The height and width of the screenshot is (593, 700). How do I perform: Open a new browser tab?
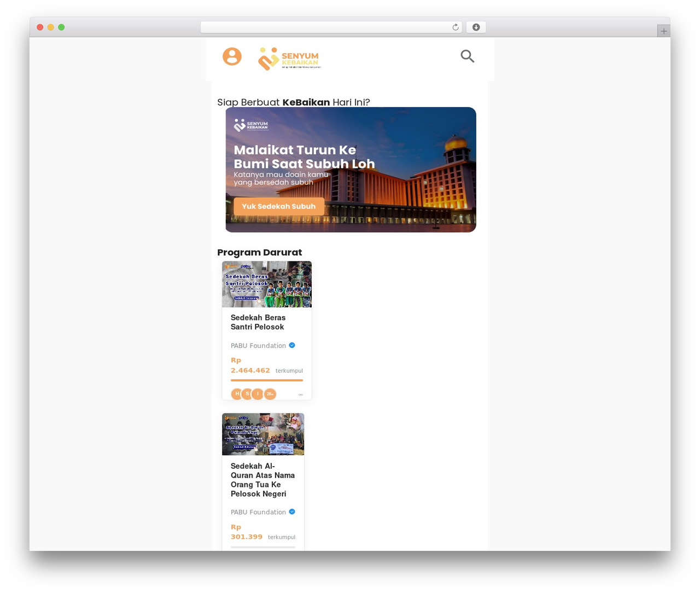tap(664, 31)
